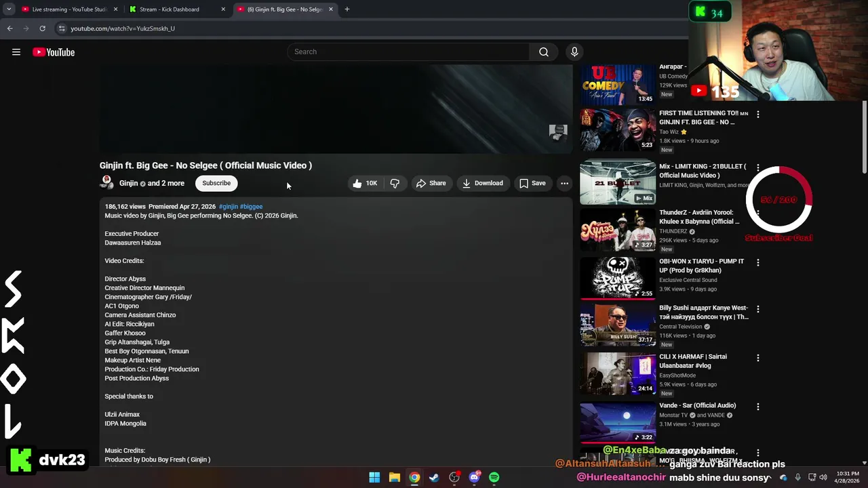Open Spotify from the taskbar
868x488 pixels.
[x=494, y=477]
